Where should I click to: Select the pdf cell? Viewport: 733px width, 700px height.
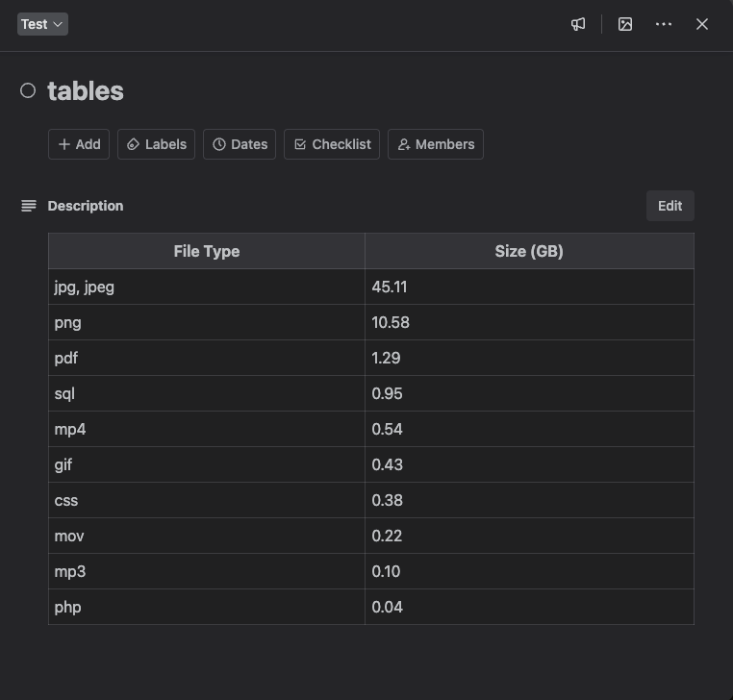(207, 358)
